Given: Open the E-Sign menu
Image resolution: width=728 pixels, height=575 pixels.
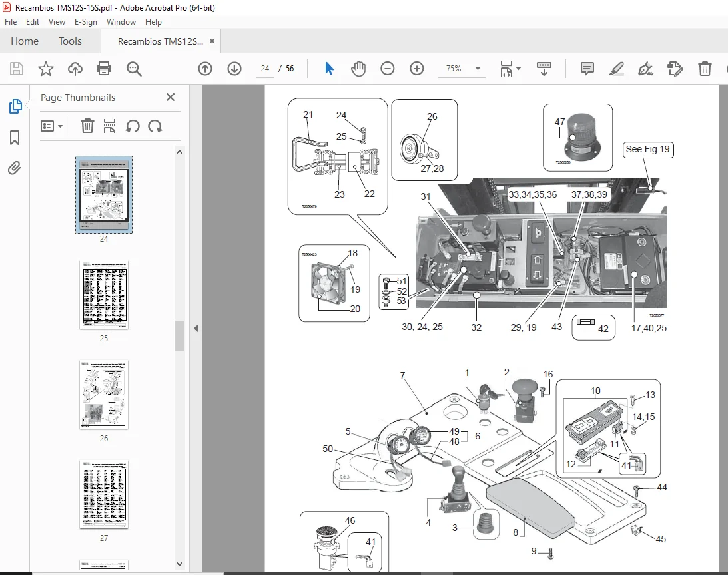Looking at the screenshot, I should pos(85,22).
